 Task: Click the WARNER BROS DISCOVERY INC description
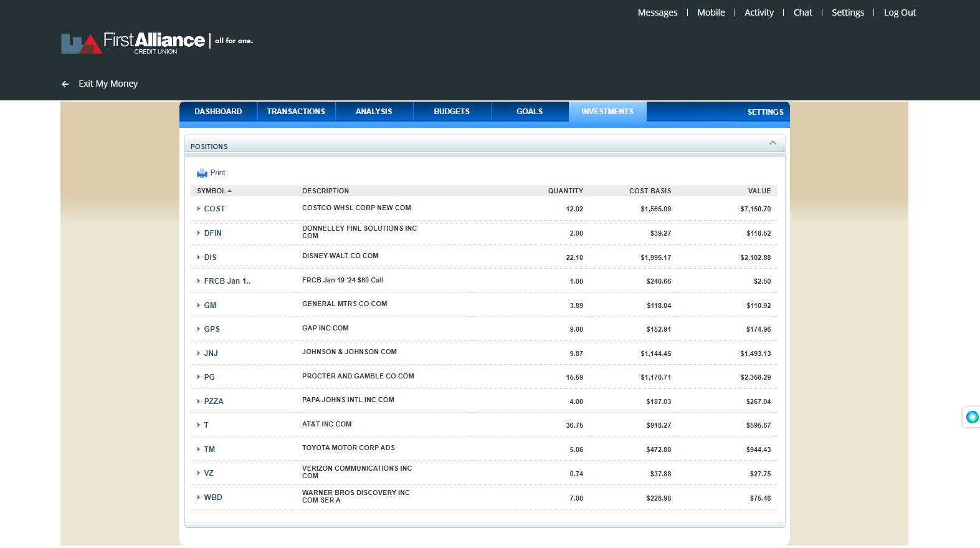(356, 496)
